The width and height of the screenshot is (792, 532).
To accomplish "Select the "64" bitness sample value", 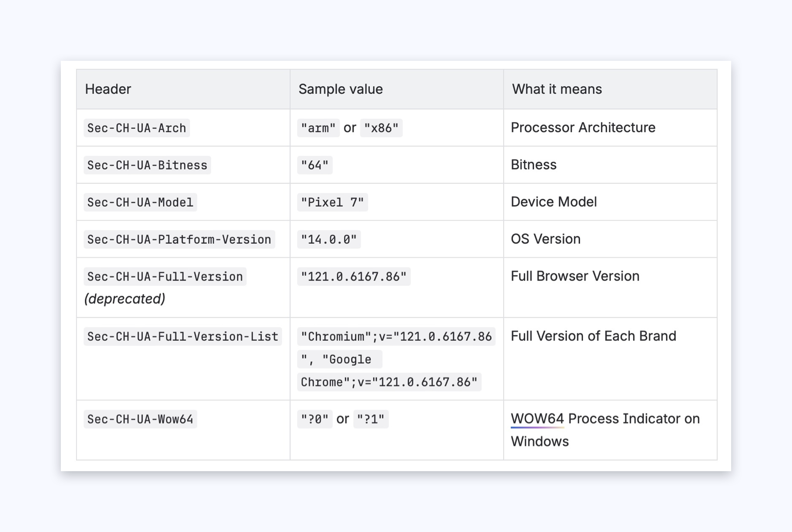I will point(314,165).
